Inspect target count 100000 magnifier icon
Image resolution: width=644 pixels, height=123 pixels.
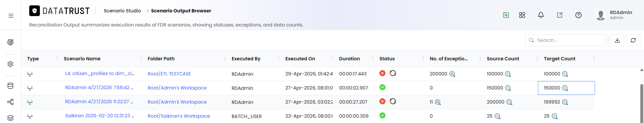coord(565,74)
